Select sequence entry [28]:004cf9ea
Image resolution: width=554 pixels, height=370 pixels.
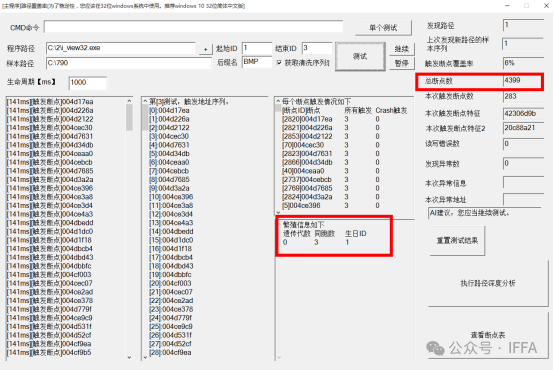point(170,353)
